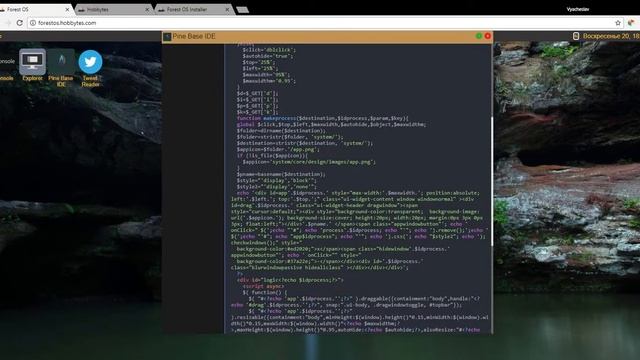
Task: Click the line $pname=basename($destination)
Action: tap(281, 174)
